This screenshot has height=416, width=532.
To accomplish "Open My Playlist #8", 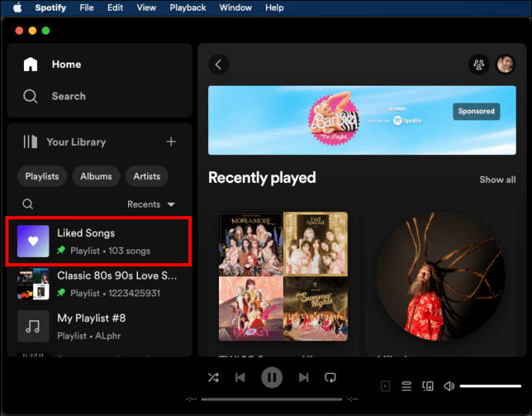I will (x=99, y=326).
